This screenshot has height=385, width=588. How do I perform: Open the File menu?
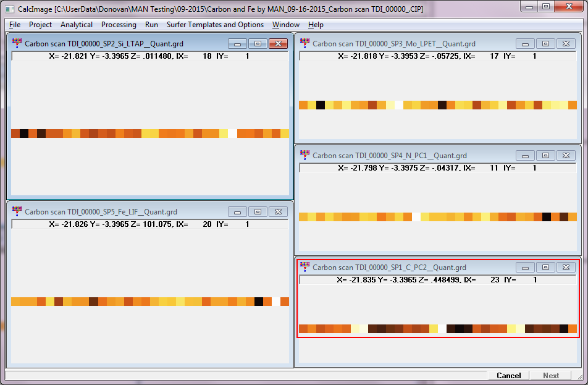(x=15, y=25)
